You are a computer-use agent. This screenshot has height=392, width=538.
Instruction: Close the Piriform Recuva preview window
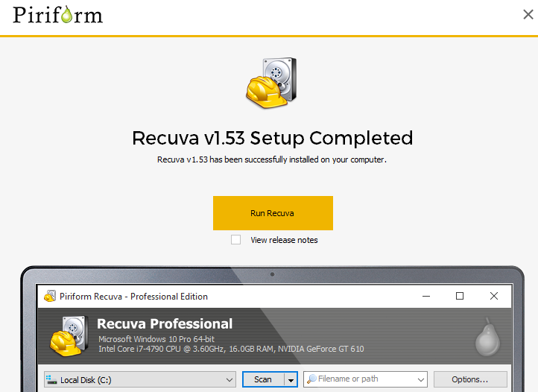[494, 296]
